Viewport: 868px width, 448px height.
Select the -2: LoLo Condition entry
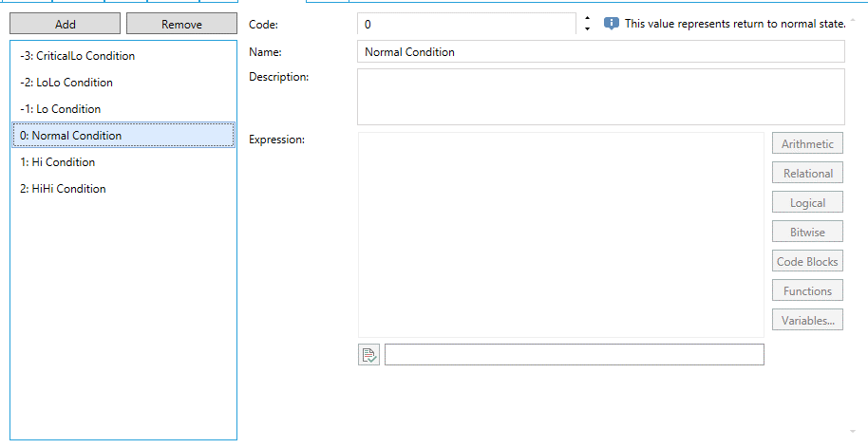(66, 83)
